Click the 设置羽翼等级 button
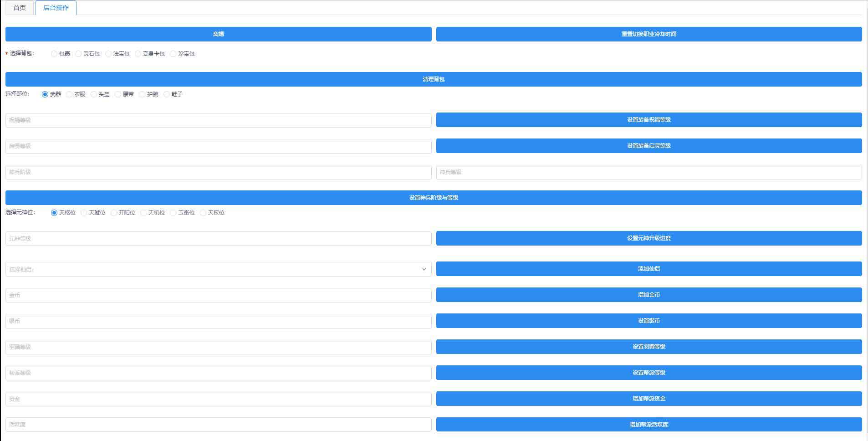The width and height of the screenshot is (868, 441). click(x=649, y=347)
